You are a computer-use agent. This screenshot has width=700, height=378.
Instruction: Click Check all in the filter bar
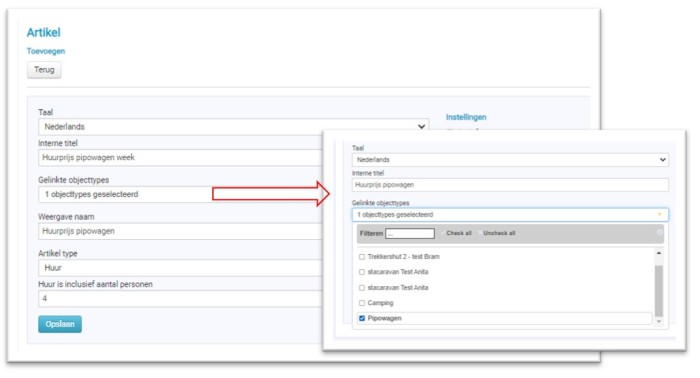458,233
